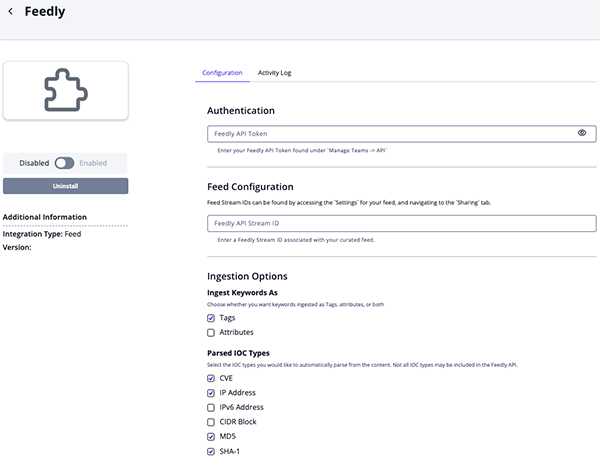Screen dimensions: 600x458
Task: Click the puzzle piece integration icon
Action: [66, 90]
